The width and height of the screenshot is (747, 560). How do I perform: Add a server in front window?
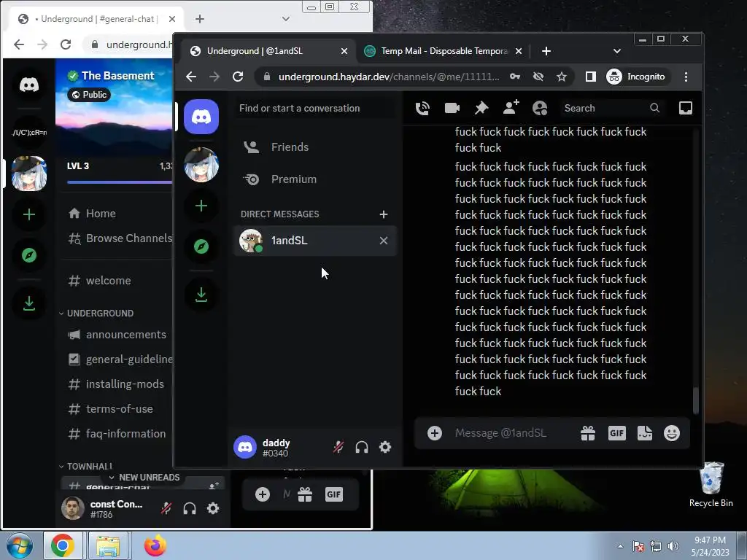pyautogui.click(x=201, y=206)
